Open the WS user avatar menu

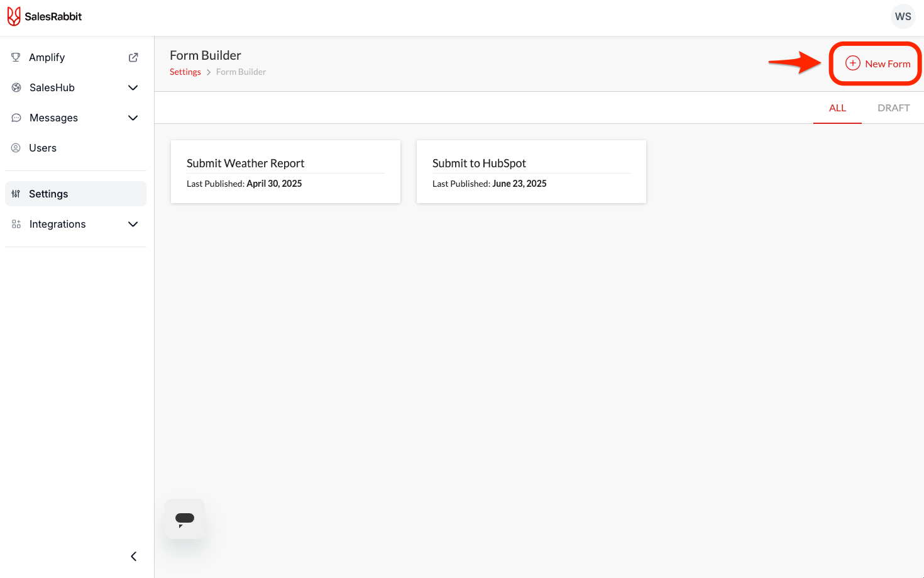(903, 16)
